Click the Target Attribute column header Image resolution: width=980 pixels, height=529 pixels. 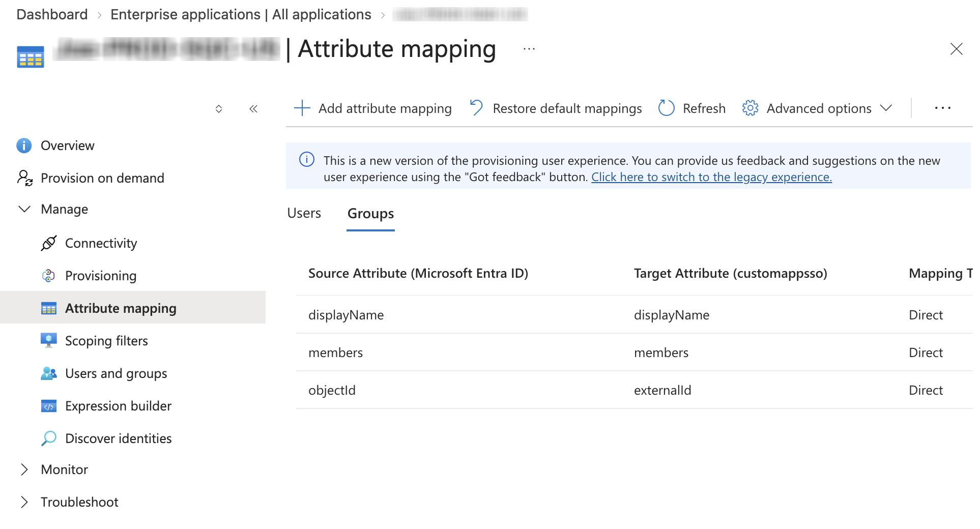[x=730, y=273]
